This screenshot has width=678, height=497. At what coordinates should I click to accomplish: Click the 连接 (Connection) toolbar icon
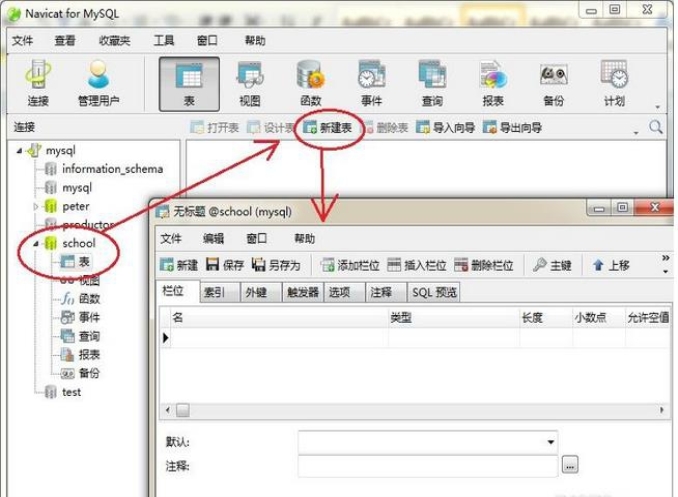point(38,83)
